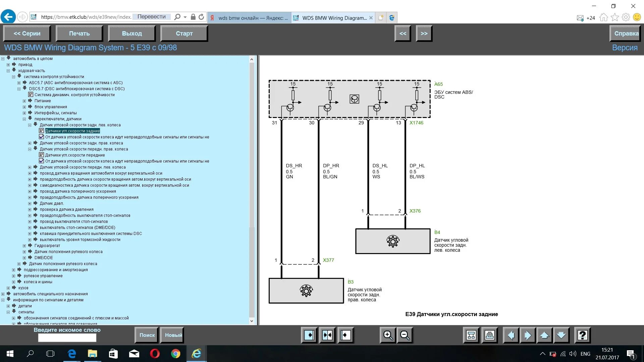Select 'Система динамич. контроля устойчивости' item
Screen dimensions: 644x362
[74, 95]
